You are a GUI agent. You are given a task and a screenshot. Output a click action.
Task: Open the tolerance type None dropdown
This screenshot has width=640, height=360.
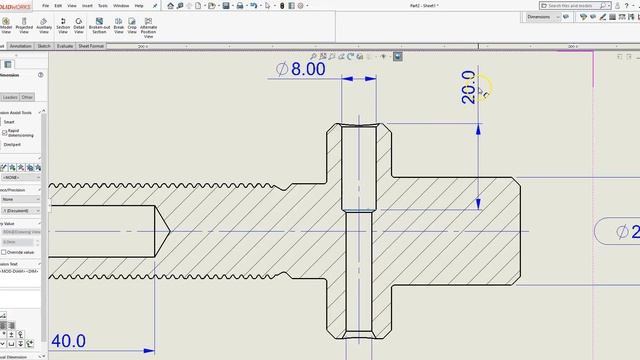20,199
